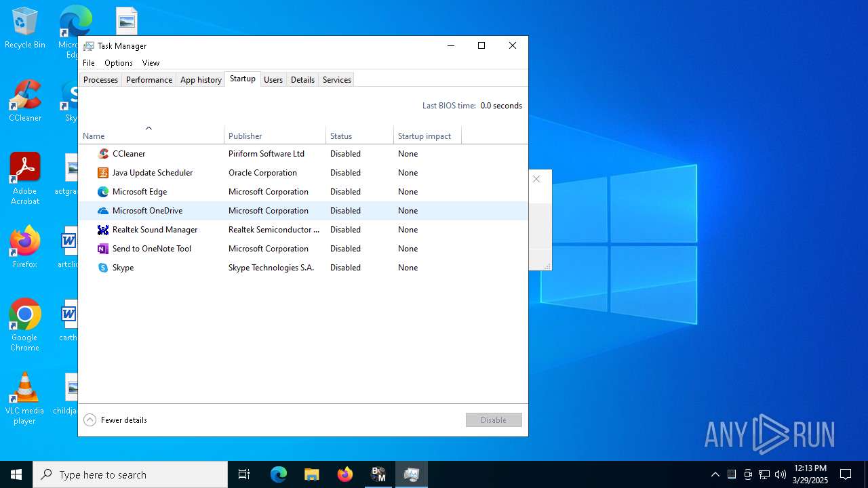Open the Recycle Bin desktop icon

(25, 28)
